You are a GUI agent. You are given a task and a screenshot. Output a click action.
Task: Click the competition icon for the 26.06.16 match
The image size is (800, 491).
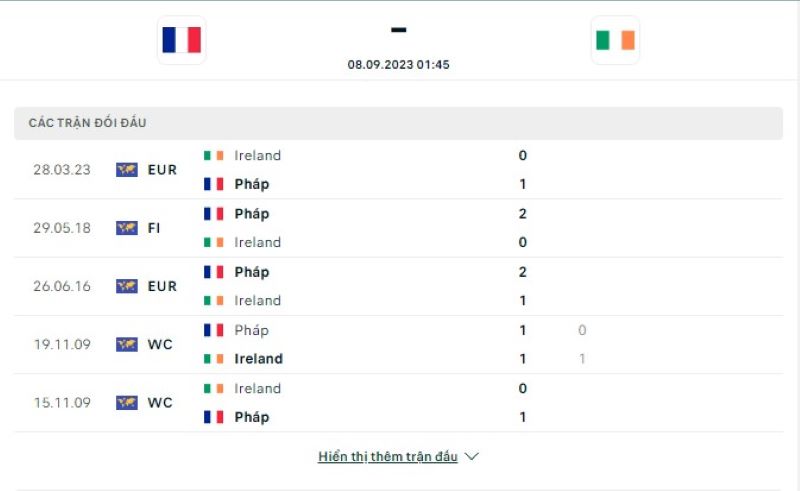[x=126, y=286]
